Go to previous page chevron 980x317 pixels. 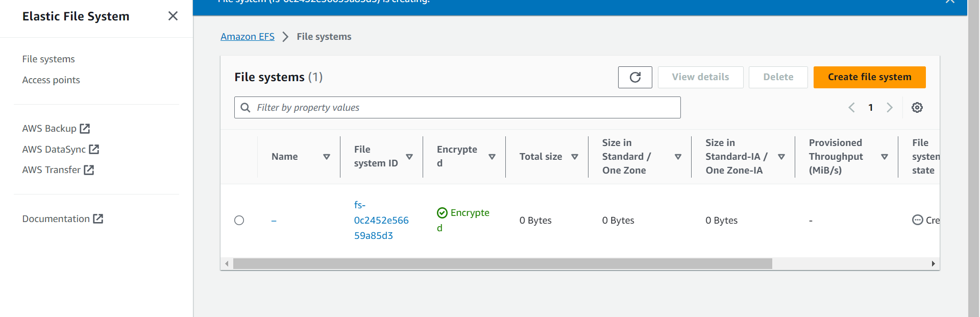tap(851, 108)
